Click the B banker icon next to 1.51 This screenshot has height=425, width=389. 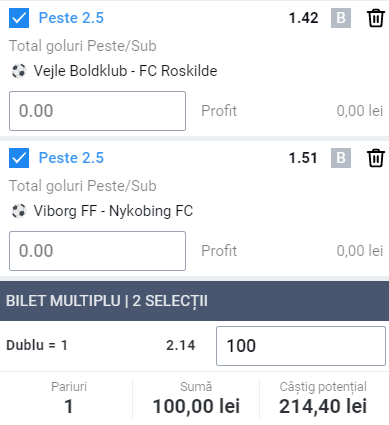tap(341, 158)
